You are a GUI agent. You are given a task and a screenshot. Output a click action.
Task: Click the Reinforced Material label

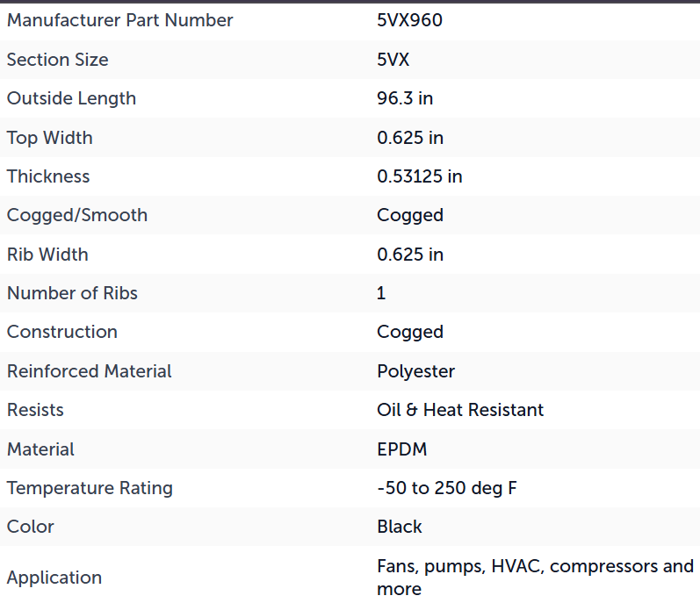(x=89, y=371)
